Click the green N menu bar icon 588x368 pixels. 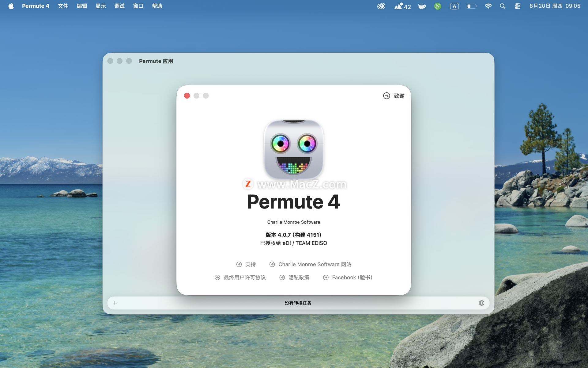[x=438, y=6]
